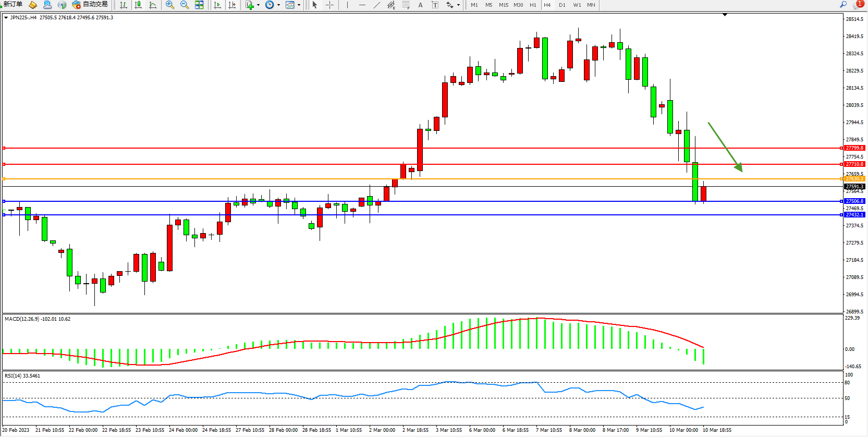Switch chart to candlestick mode

coord(138,5)
